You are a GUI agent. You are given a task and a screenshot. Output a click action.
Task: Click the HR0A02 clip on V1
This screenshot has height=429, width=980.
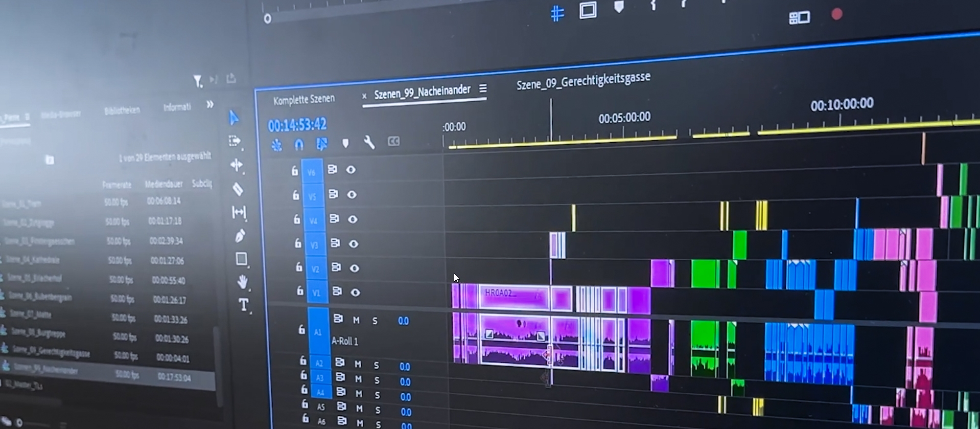(512, 296)
